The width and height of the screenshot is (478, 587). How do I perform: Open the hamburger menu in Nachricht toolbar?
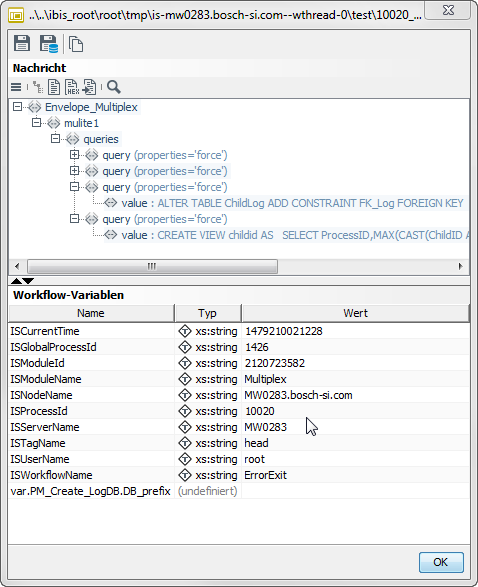(x=16, y=87)
